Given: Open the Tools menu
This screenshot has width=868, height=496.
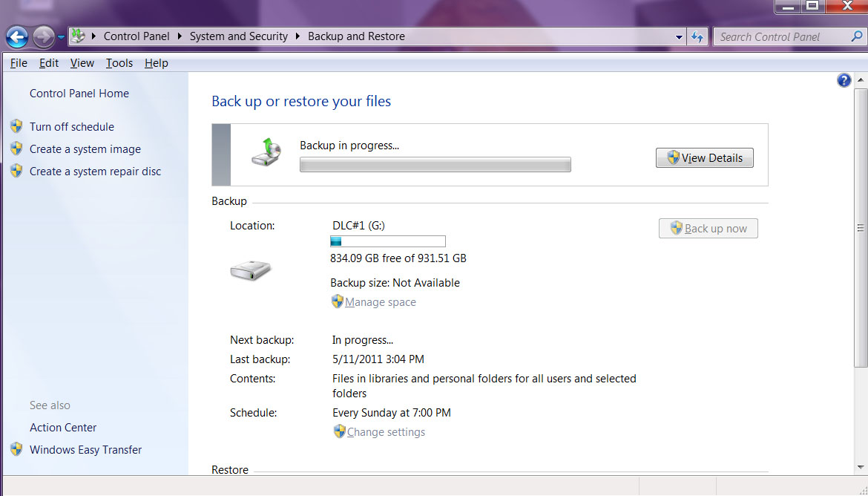Looking at the screenshot, I should (119, 63).
